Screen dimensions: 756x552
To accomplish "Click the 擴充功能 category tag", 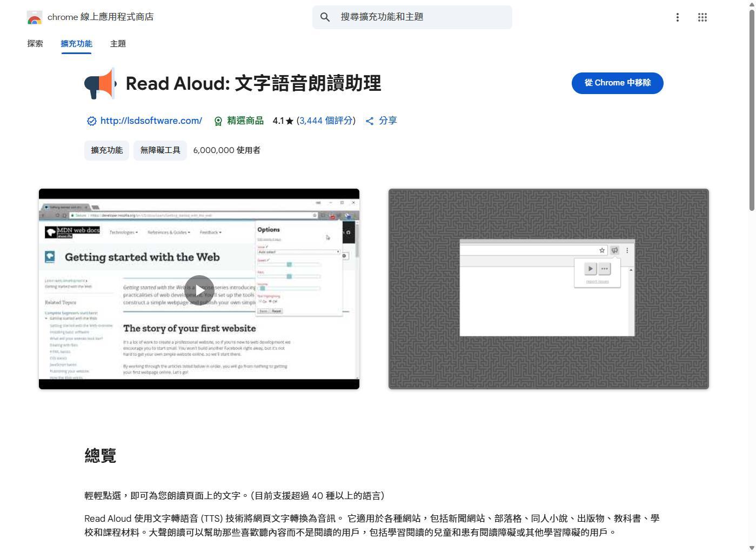I will pos(106,150).
